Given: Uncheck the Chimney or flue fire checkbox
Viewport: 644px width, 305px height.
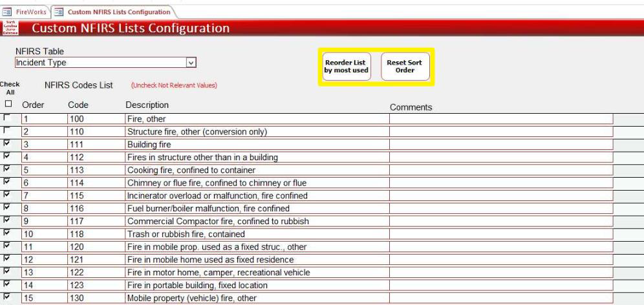Looking at the screenshot, I should pos(7,181).
